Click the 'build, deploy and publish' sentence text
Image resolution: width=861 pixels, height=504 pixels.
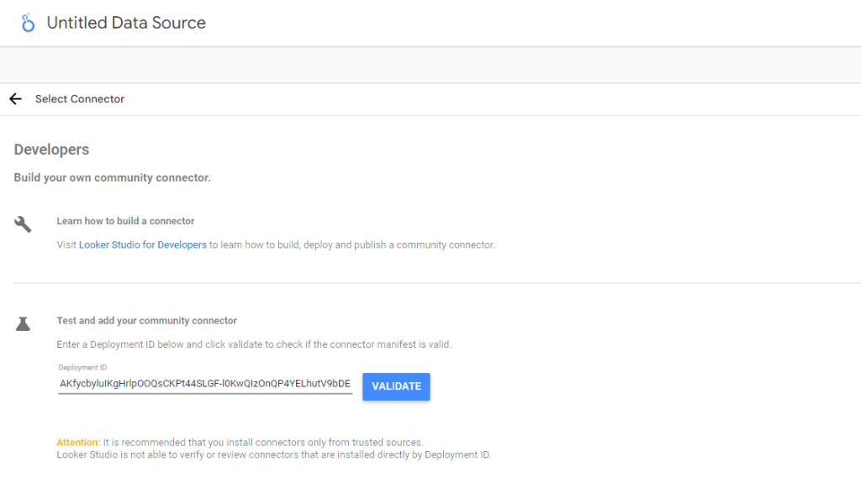[353, 245]
